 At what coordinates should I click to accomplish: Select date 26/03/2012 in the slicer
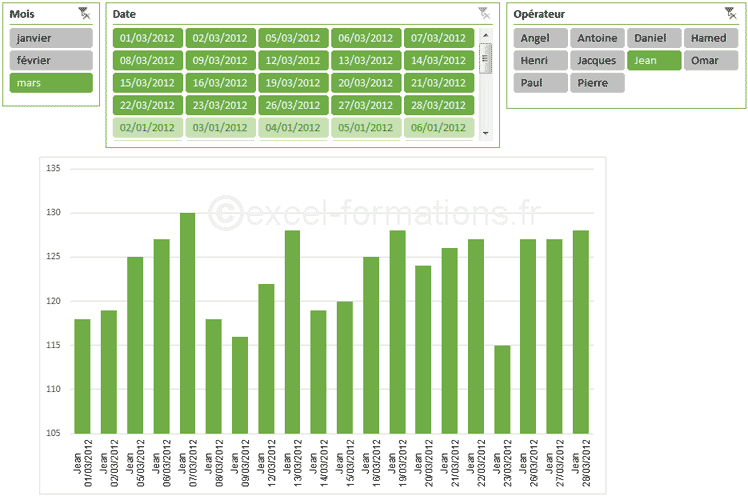pos(293,105)
